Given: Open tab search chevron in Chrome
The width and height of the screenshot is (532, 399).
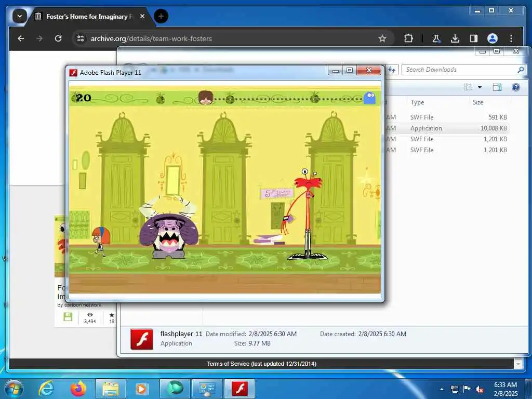Looking at the screenshot, I should click(20, 16).
